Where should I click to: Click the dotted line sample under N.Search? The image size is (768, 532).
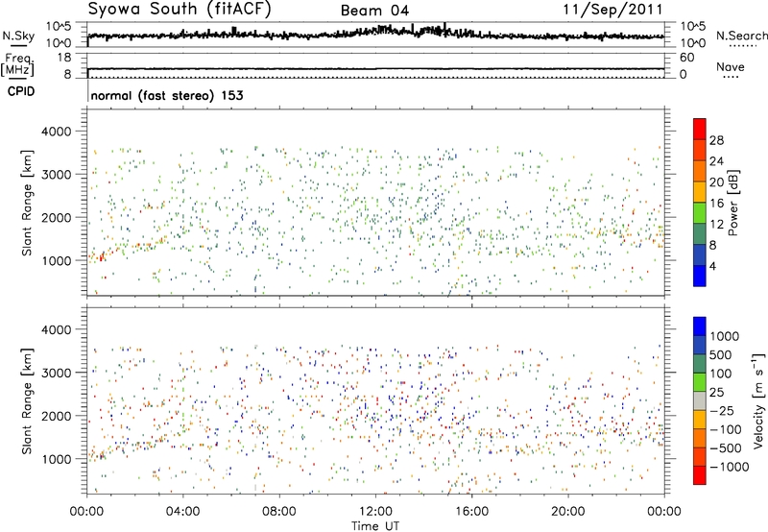coord(743,46)
